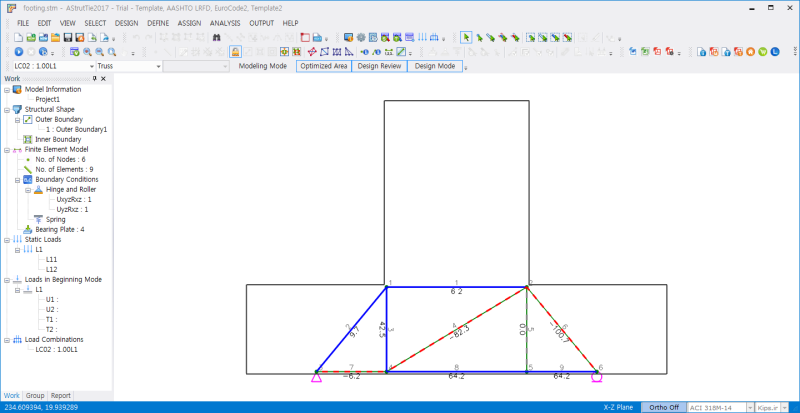Click the Design Mode button
This screenshot has width=800, height=413.
[435, 66]
